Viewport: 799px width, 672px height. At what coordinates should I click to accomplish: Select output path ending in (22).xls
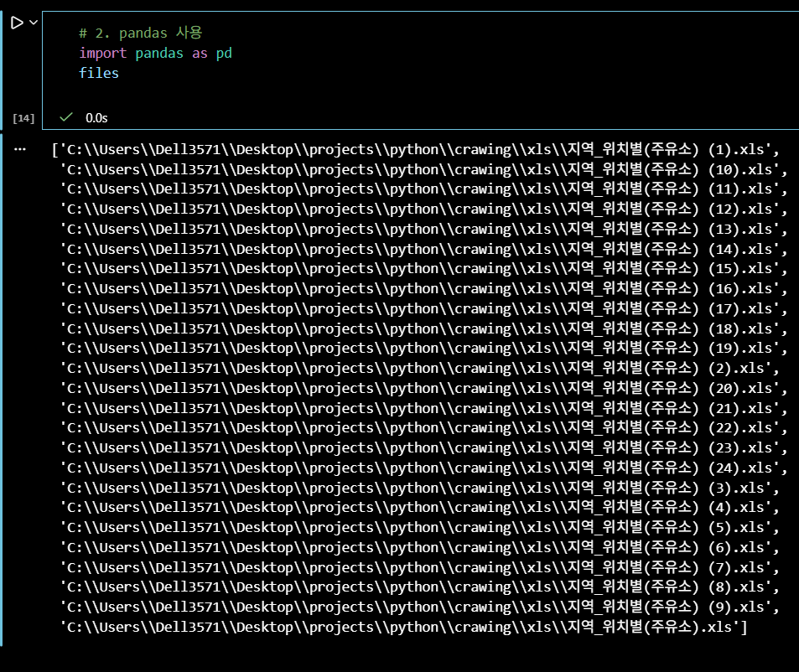(424, 427)
